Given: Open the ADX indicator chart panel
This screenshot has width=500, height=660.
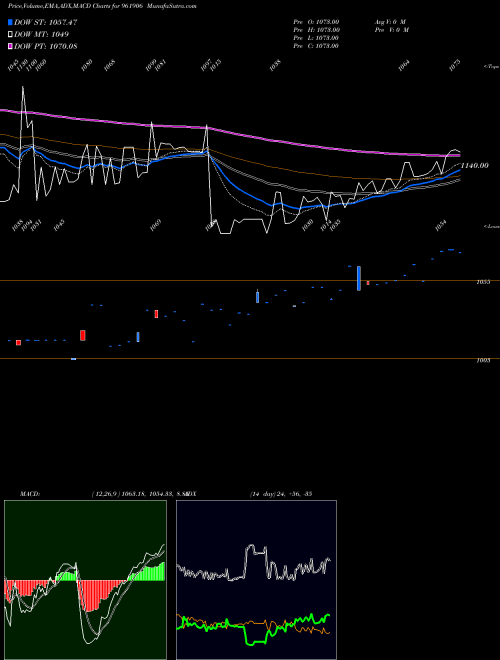Looking at the screenshot, I should click(x=256, y=580).
